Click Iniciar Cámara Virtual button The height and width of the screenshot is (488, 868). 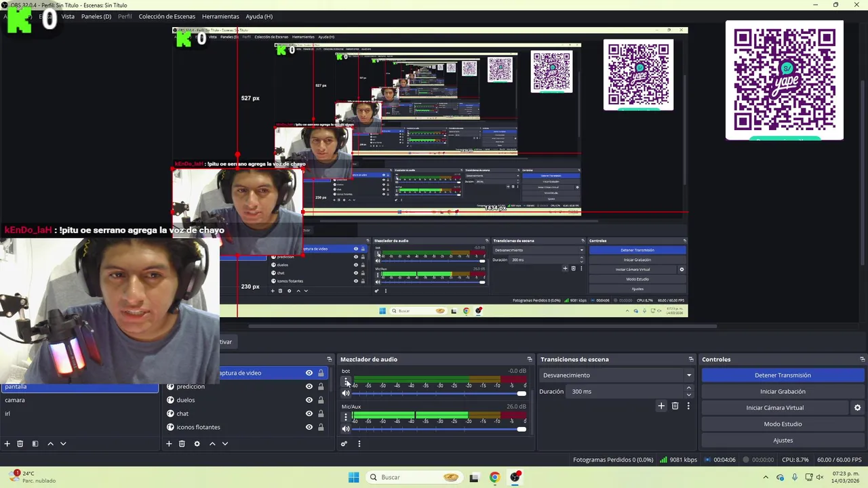[x=774, y=407]
